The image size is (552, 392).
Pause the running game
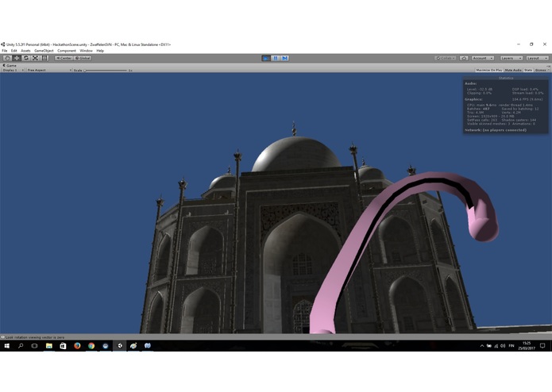(276, 58)
